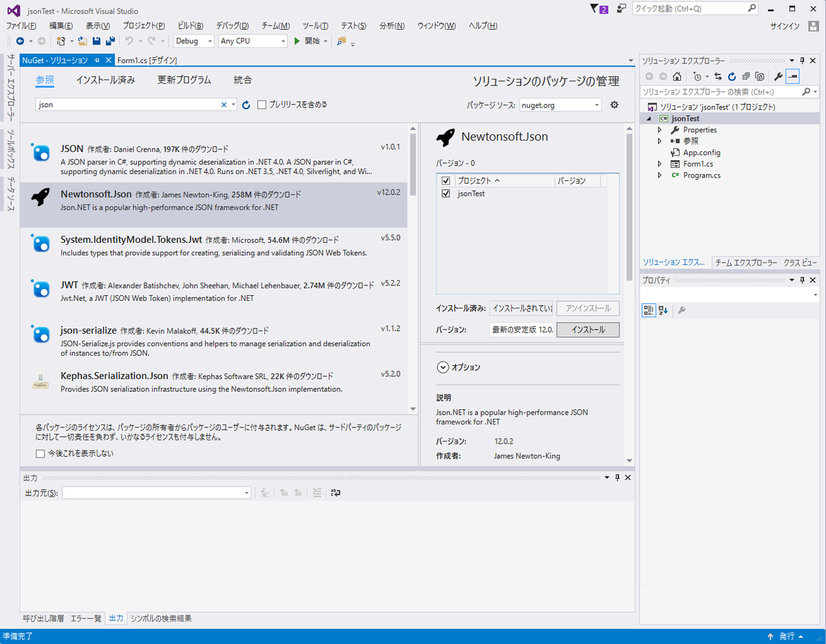Open the ビルド(B) menu
The image size is (826, 644).
tap(191, 25)
